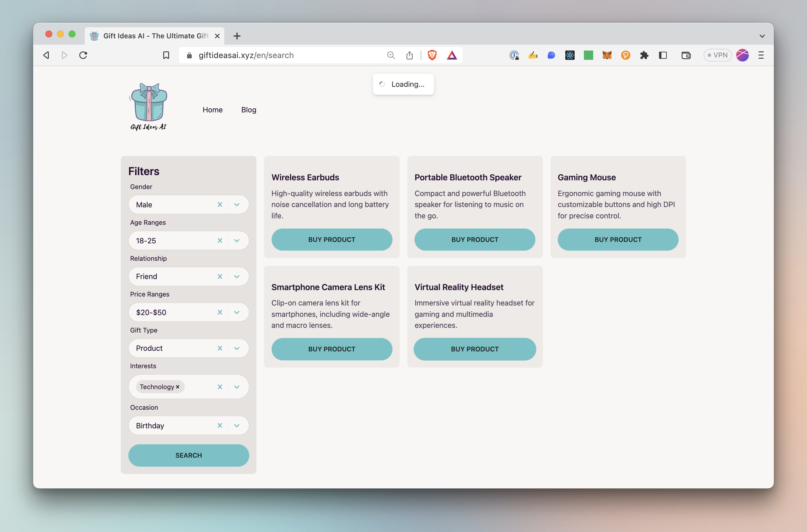Click the React DevTools extension icon
Image resolution: width=807 pixels, height=532 pixels.
(570, 55)
